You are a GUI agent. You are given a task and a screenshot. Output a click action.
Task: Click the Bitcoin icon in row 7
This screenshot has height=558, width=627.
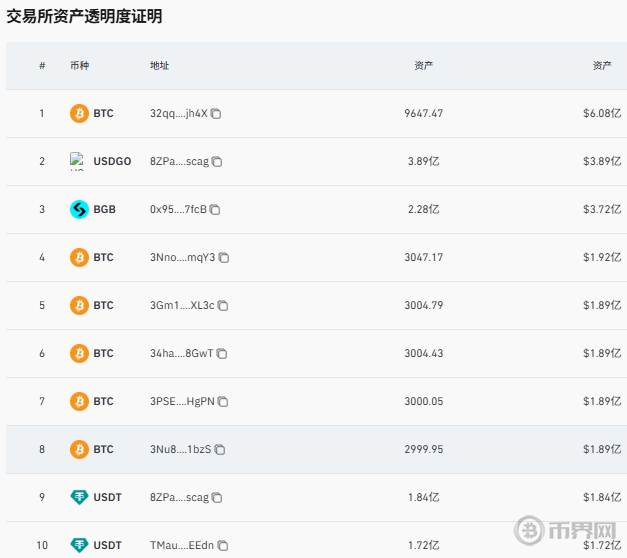click(x=79, y=402)
